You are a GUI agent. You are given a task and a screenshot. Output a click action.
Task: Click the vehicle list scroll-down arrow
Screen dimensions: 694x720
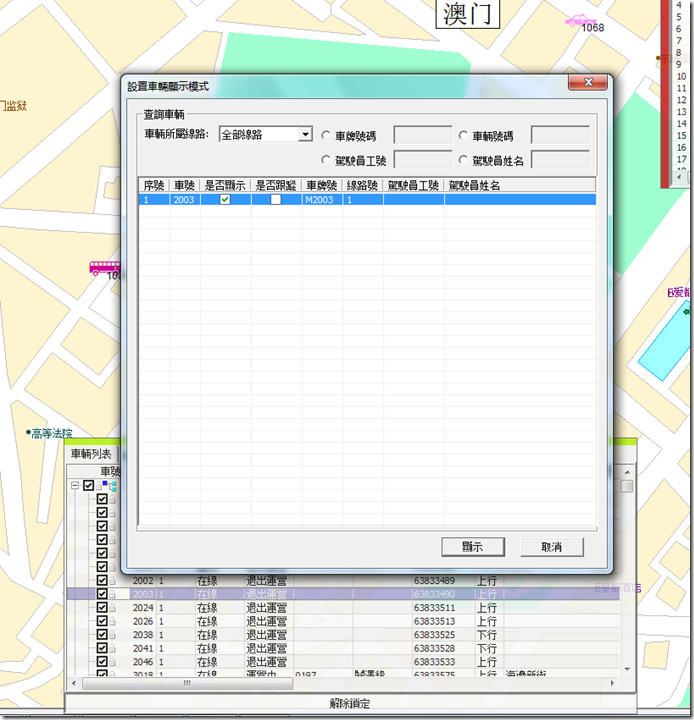pos(627,669)
